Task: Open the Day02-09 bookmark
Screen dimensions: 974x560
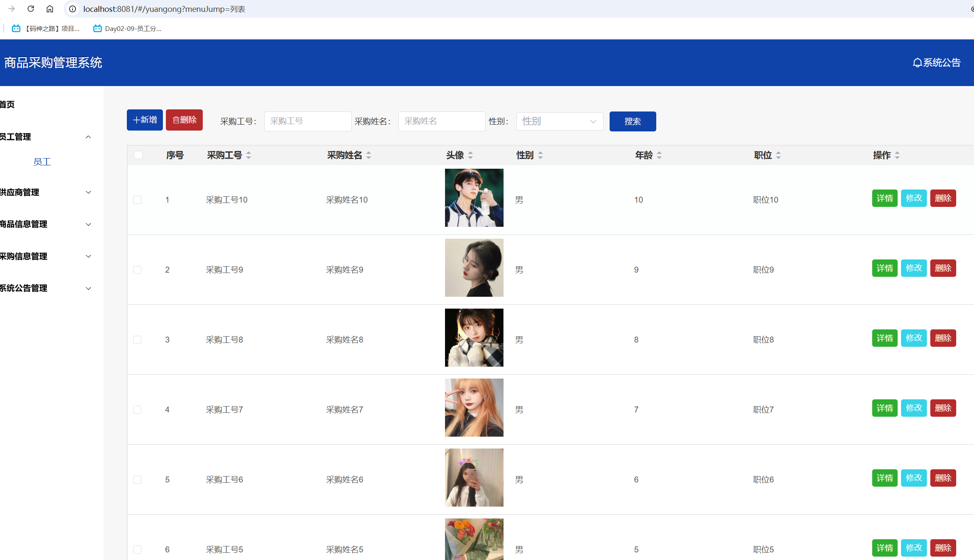Action: pyautogui.click(x=127, y=28)
